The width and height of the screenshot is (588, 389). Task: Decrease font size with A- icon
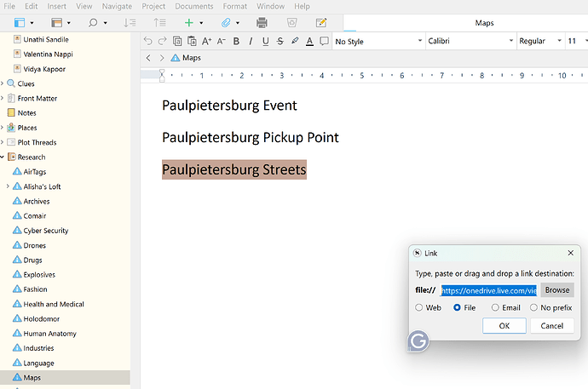pyautogui.click(x=222, y=41)
